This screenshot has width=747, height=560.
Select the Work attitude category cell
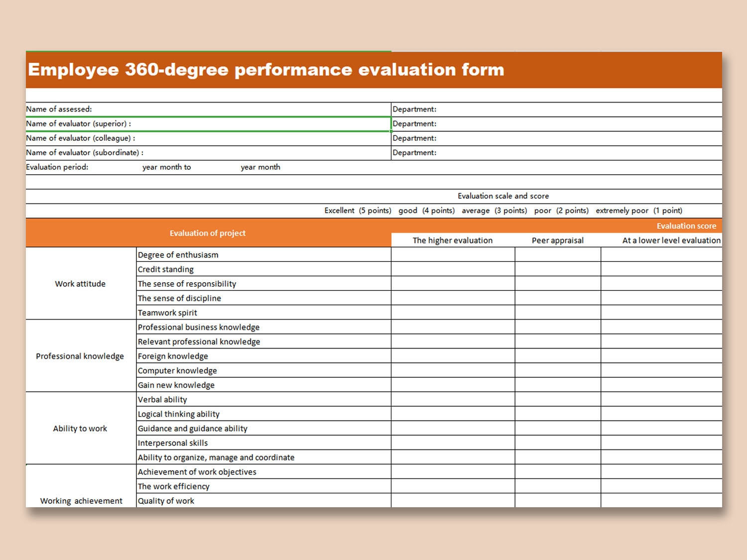click(80, 284)
